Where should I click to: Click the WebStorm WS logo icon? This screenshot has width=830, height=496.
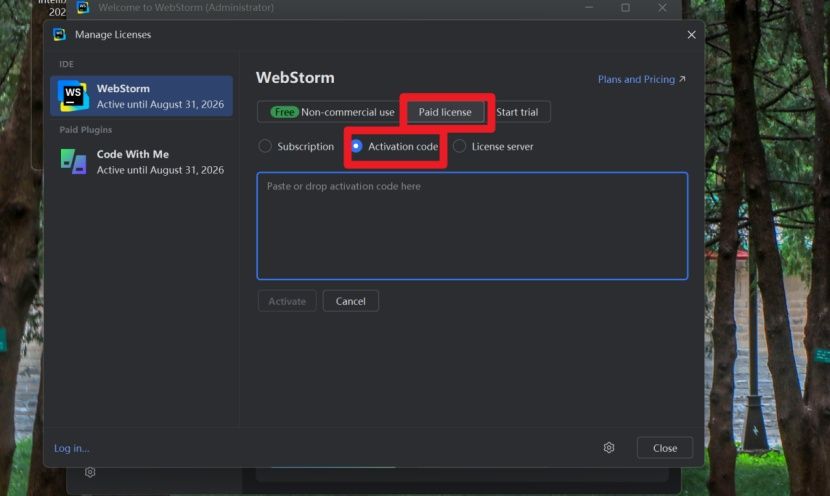[73, 96]
